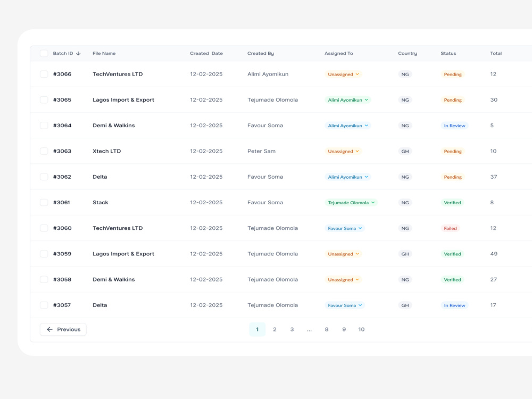
Task: Click the Created By column header
Action: tap(261, 53)
